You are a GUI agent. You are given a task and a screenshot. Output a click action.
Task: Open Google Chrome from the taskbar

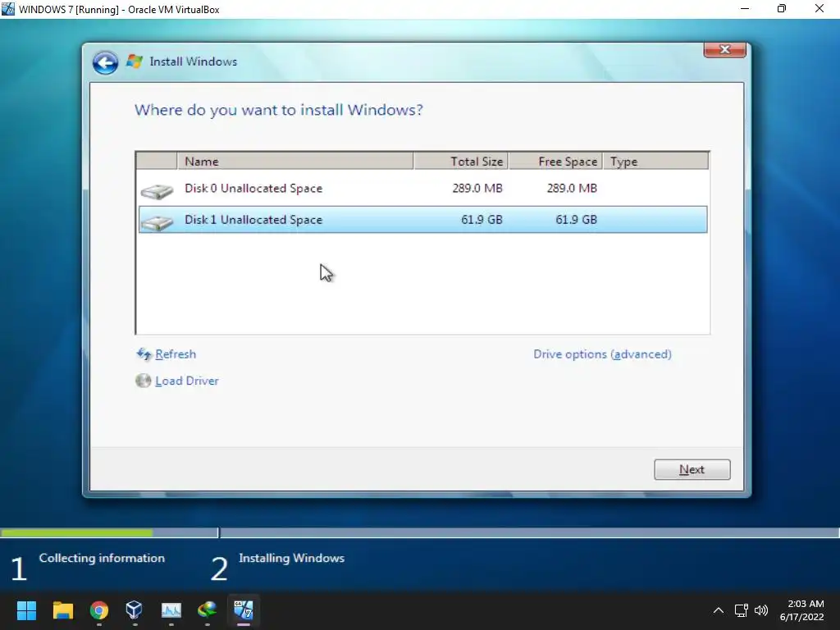[99, 610]
